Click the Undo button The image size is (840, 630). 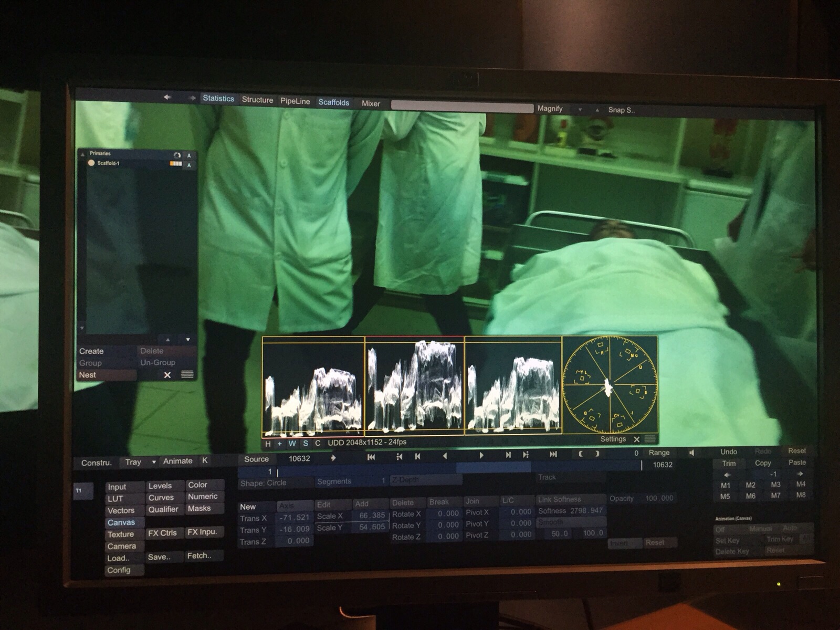[729, 451]
